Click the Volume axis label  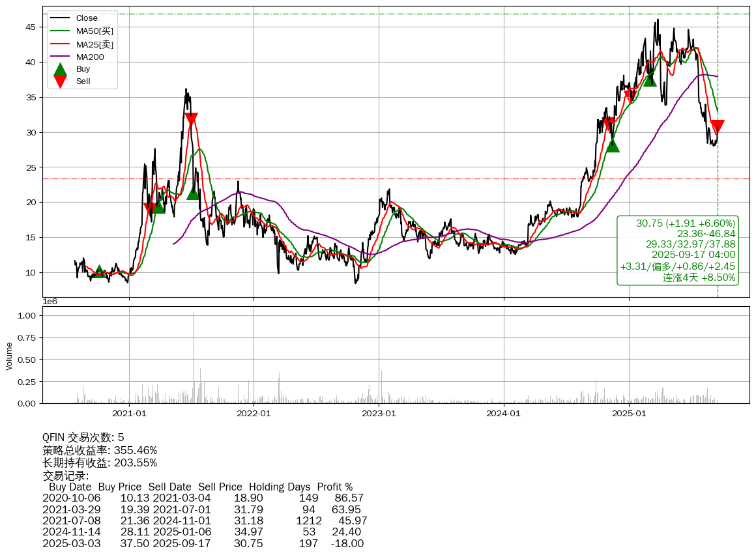click(x=9, y=356)
